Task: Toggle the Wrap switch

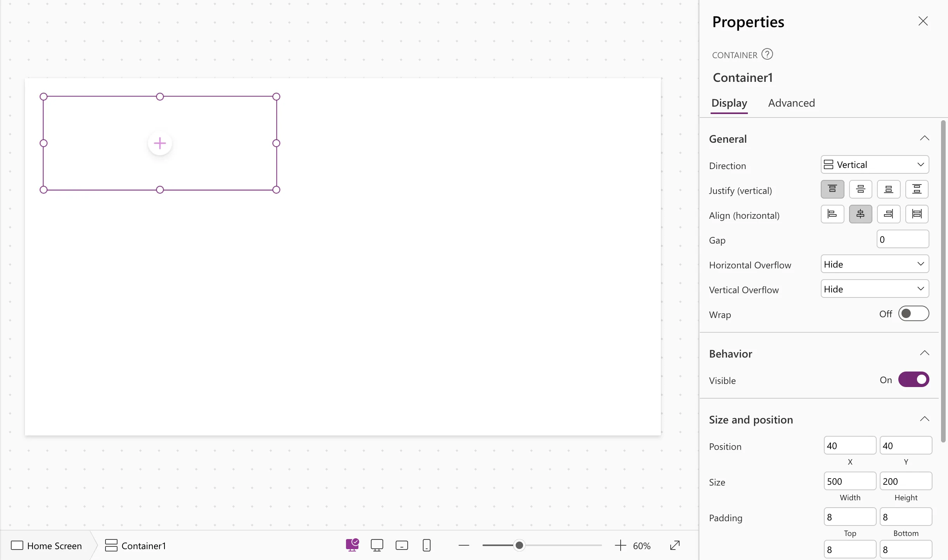Action: pyautogui.click(x=914, y=314)
